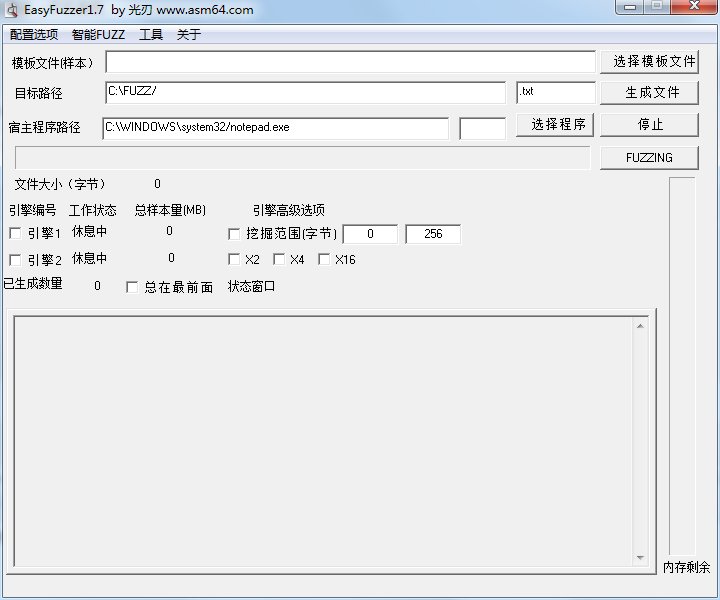Click the status window scrollbar down arrow
The width and height of the screenshot is (720, 600).
click(641, 557)
